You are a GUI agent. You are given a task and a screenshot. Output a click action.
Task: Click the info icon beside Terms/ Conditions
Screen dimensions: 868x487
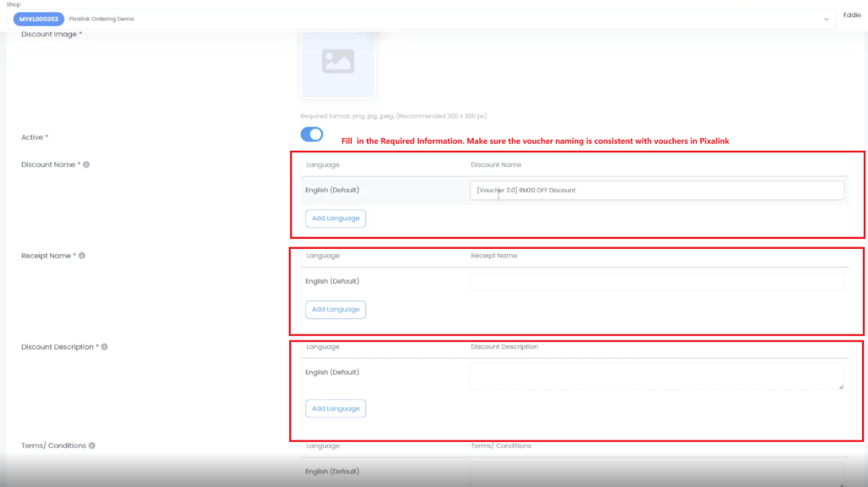click(x=92, y=445)
